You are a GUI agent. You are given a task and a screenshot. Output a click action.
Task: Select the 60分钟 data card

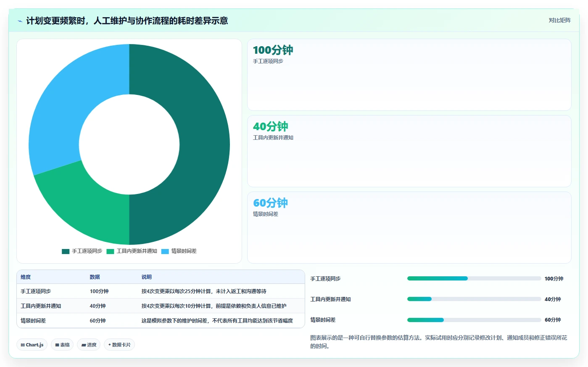(409, 228)
